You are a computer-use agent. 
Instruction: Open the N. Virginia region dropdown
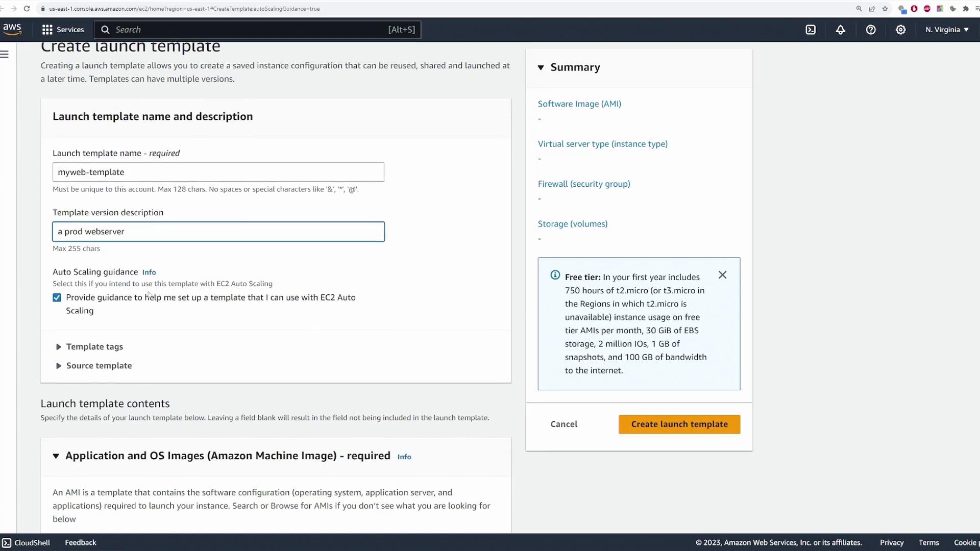point(947,30)
